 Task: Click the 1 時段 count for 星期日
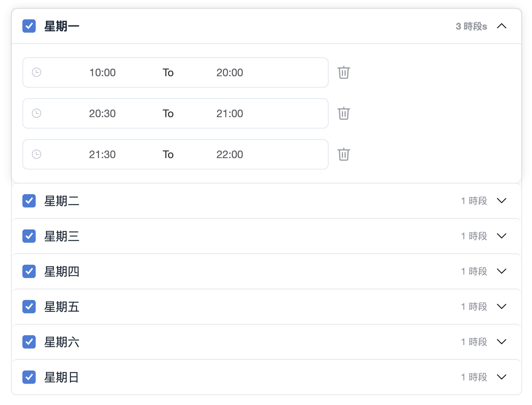[474, 377]
